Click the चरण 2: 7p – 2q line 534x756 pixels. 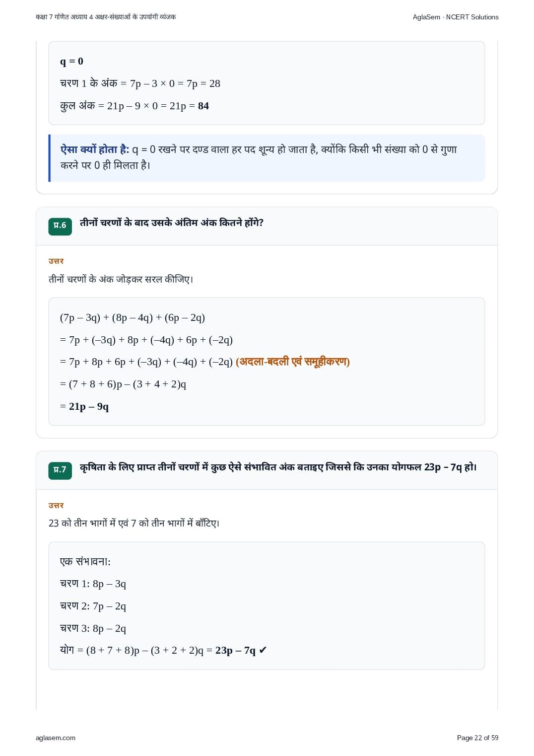pos(93,606)
